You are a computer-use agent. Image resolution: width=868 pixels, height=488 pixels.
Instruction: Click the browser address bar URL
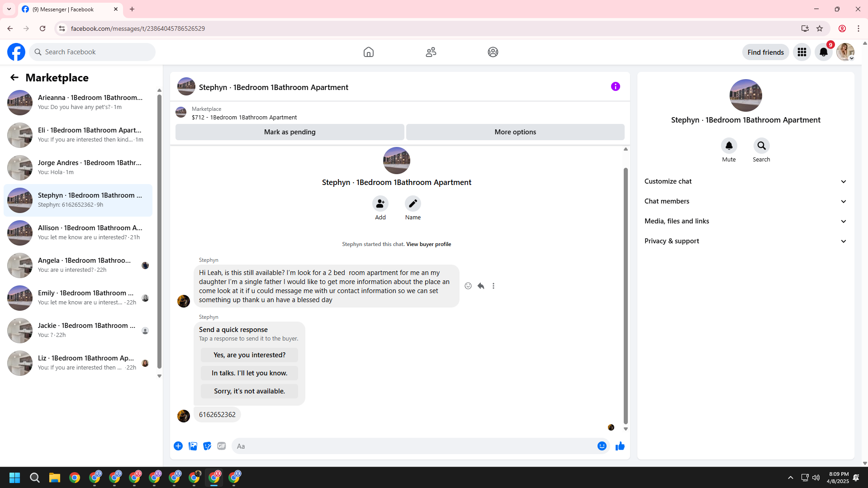(x=138, y=28)
